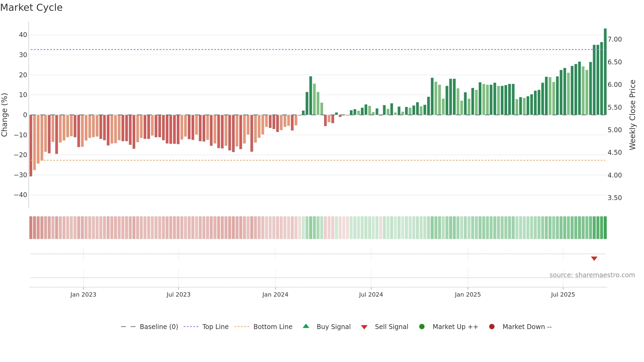Click the Jan 2024 x-axis label

pyautogui.click(x=275, y=295)
